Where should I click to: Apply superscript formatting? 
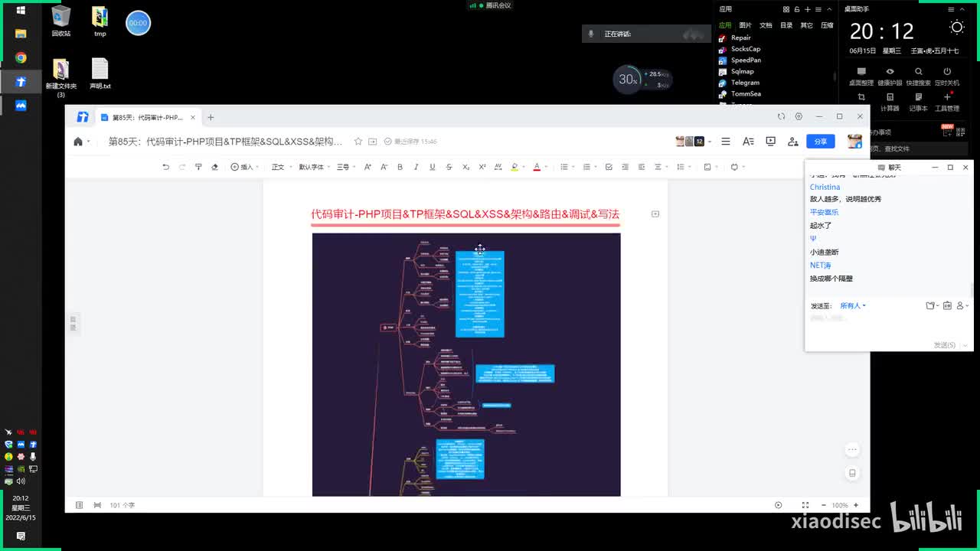(482, 167)
